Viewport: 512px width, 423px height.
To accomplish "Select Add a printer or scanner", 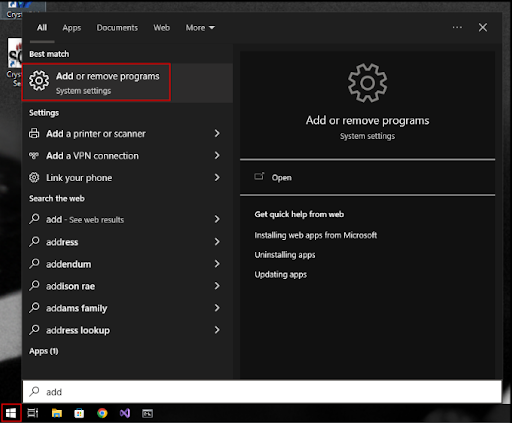I will pyautogui.click(x=96, y=134).
